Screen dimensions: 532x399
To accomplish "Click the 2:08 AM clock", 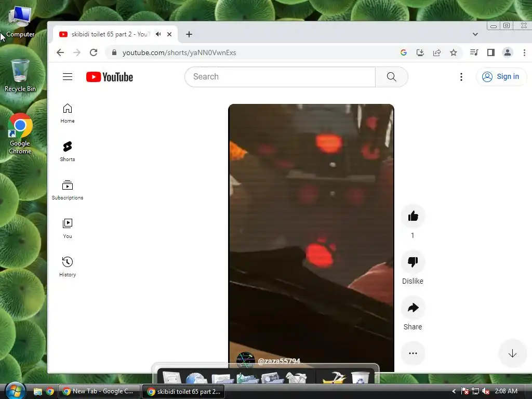I will [x=506, y=391].
